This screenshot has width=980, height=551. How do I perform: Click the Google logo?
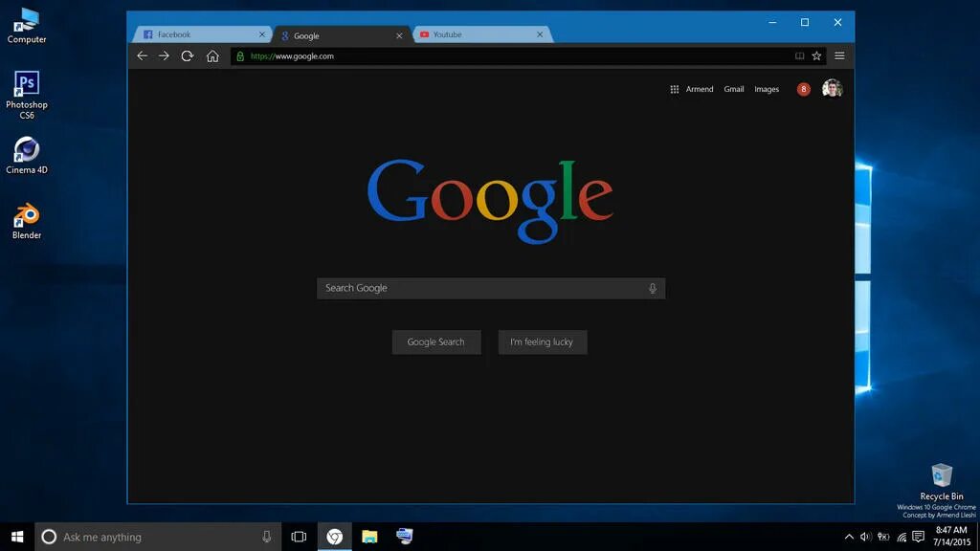490,200
